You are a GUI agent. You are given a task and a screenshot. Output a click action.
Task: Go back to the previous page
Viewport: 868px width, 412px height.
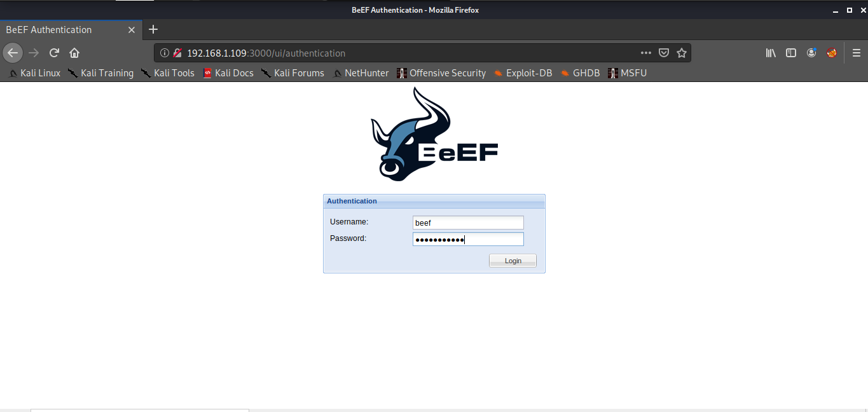[x=13, y=53]
